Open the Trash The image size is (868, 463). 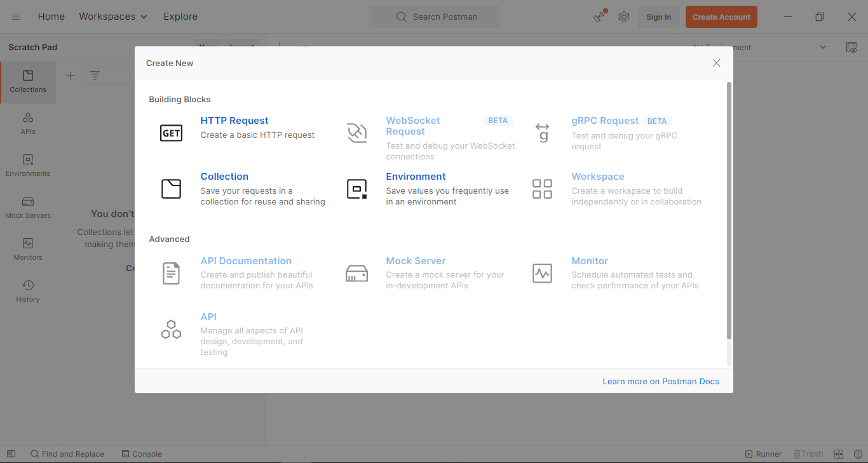click(808, 454)
